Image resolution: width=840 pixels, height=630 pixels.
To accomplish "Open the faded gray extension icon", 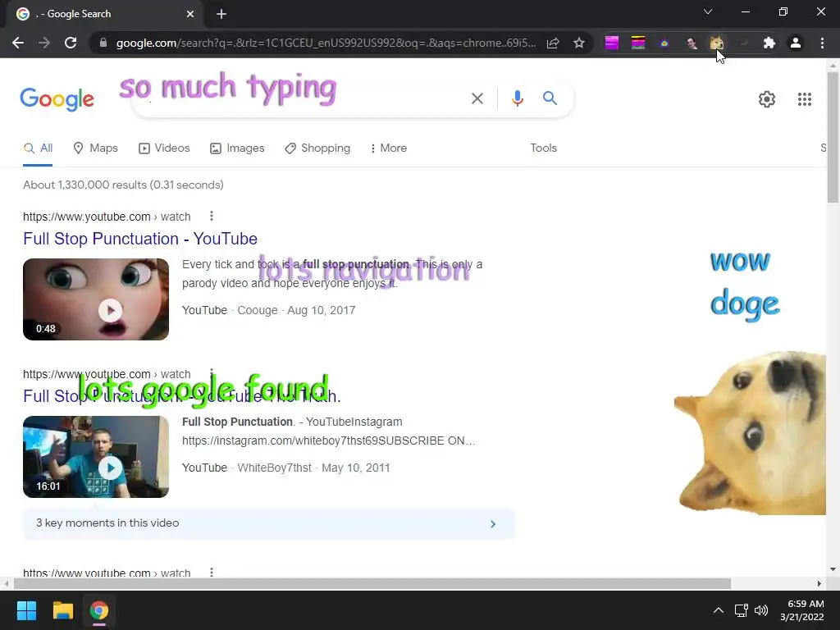I will coord(743,43).
